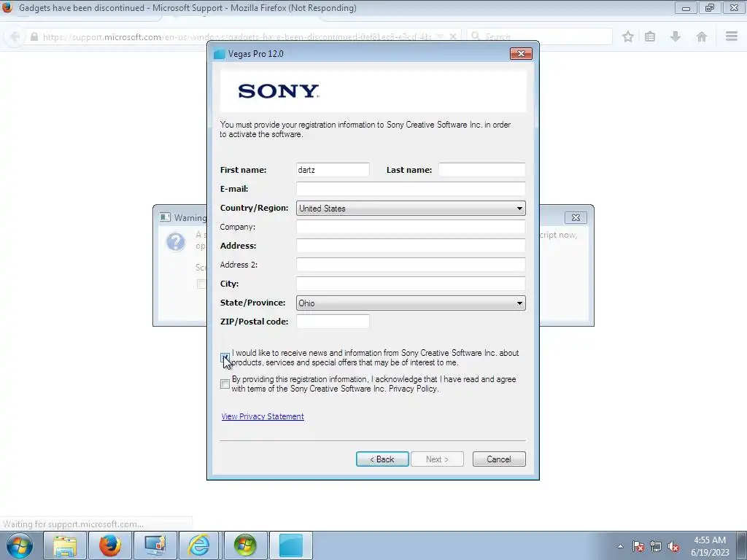Click the Vegas Pro title bar icon
747x560 pixels.
[219, 54]
